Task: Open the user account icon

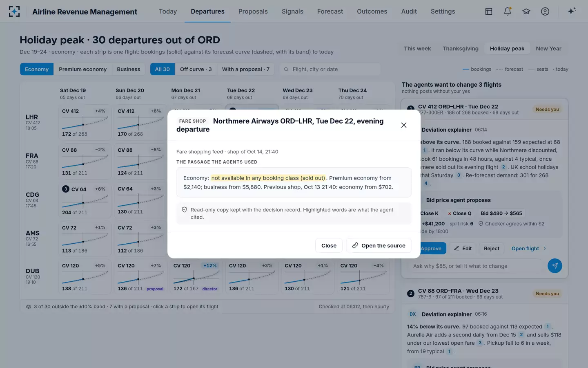Action: click(545, 11)
